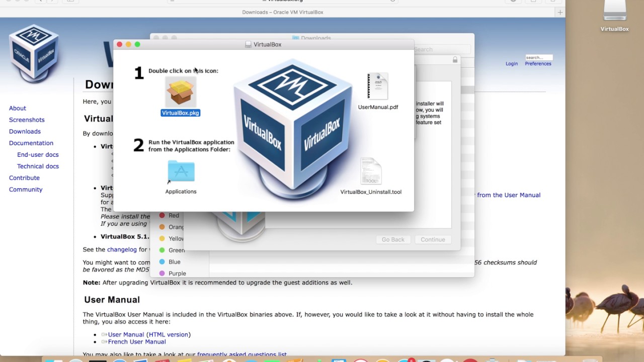This screenshot has height=362, width=644.
Task: Open the frequently asked questions list link
Action: 242,354
